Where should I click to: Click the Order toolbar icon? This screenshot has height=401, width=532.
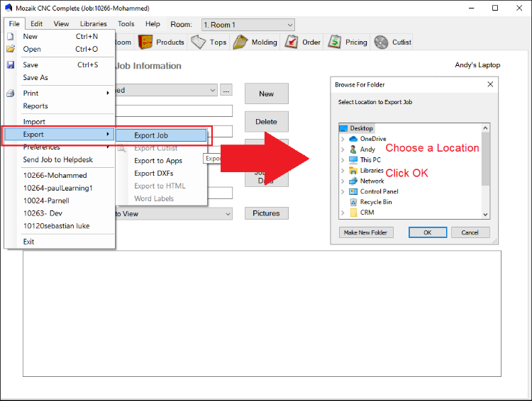pyautogui.click(x=292, y=43)
